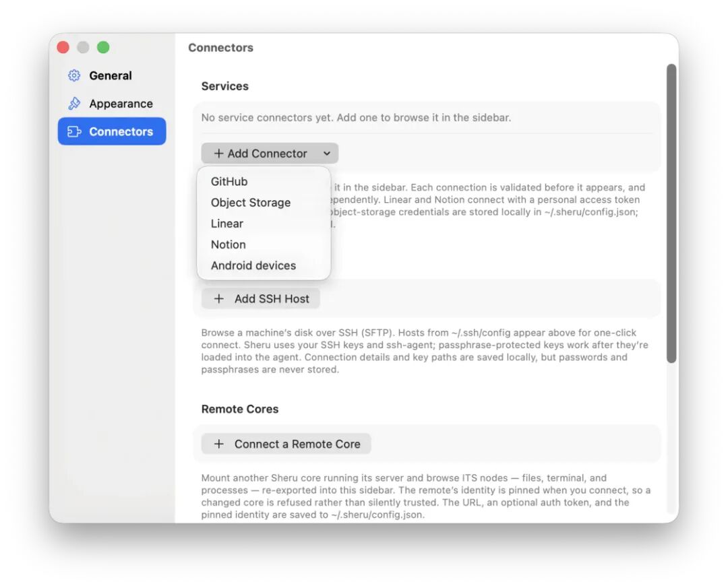Click the Remote Cores section heading

tap(239, 410)
